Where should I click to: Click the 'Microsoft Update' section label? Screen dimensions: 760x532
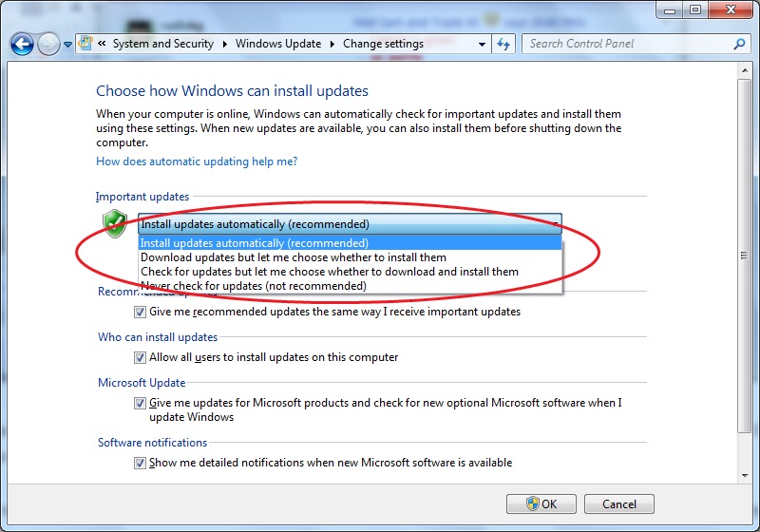[x=142, y=383]
